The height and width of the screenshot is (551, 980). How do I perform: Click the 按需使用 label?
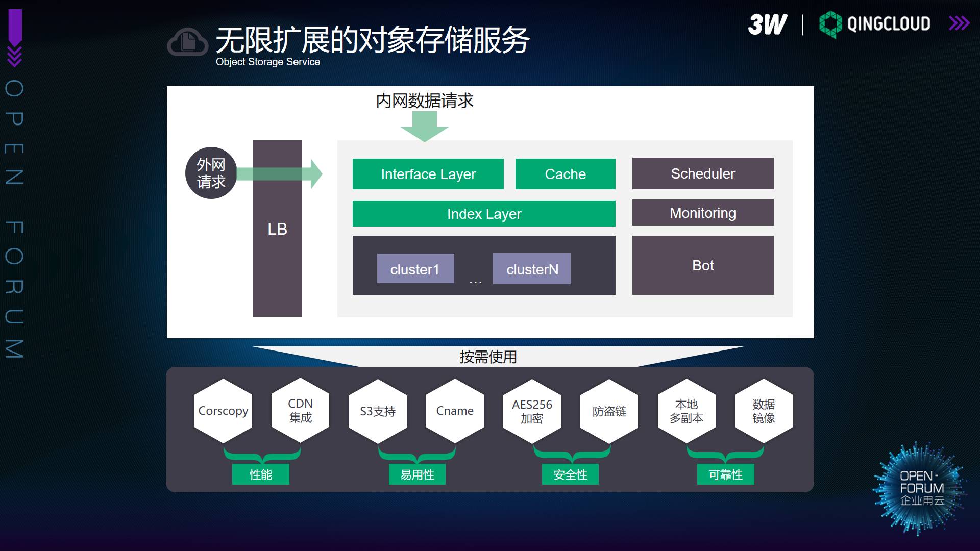pyautogui.click(x=488, y=357)
